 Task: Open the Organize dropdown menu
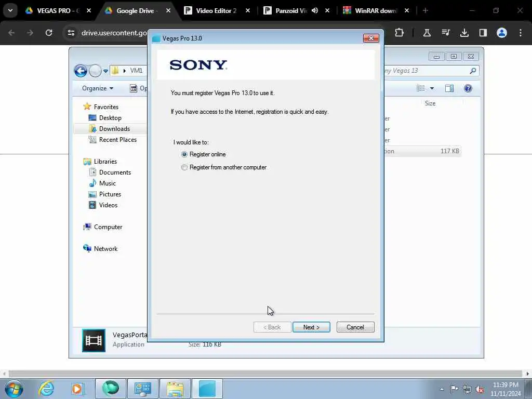point(97,88)
